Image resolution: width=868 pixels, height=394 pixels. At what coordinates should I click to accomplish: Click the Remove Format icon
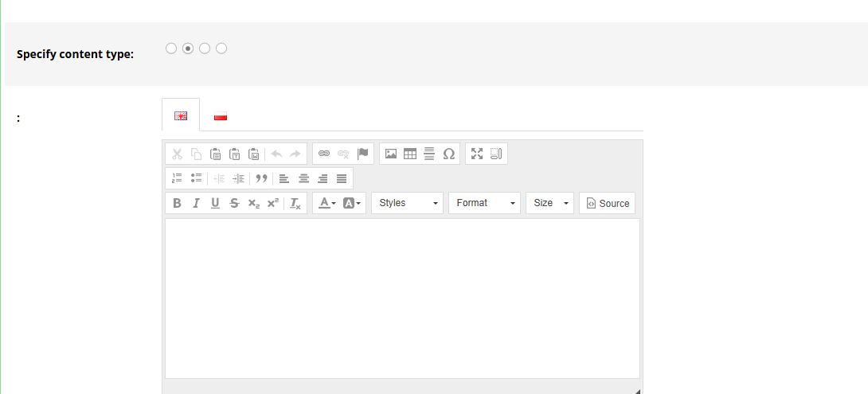[x=295, y=203]
